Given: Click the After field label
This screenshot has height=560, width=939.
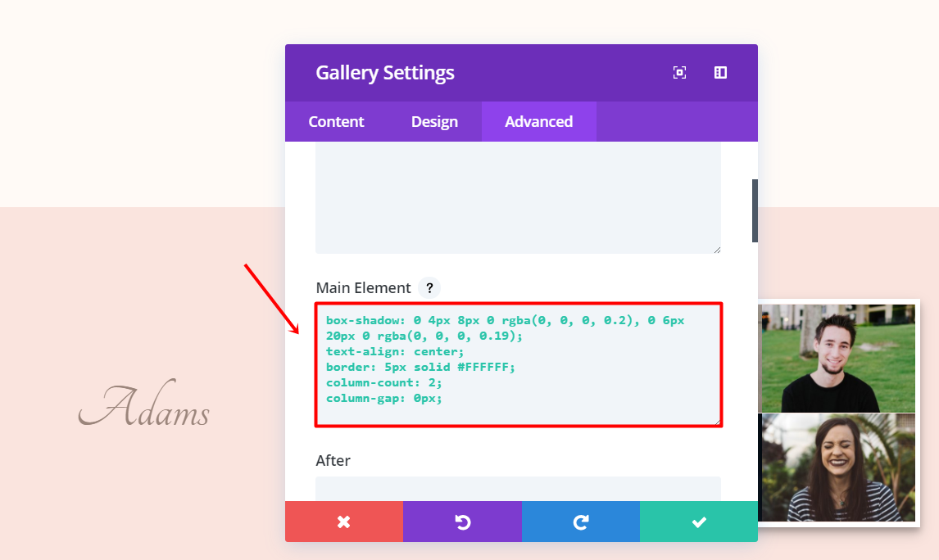Looking at the screenshot, I should click(333, 461).
